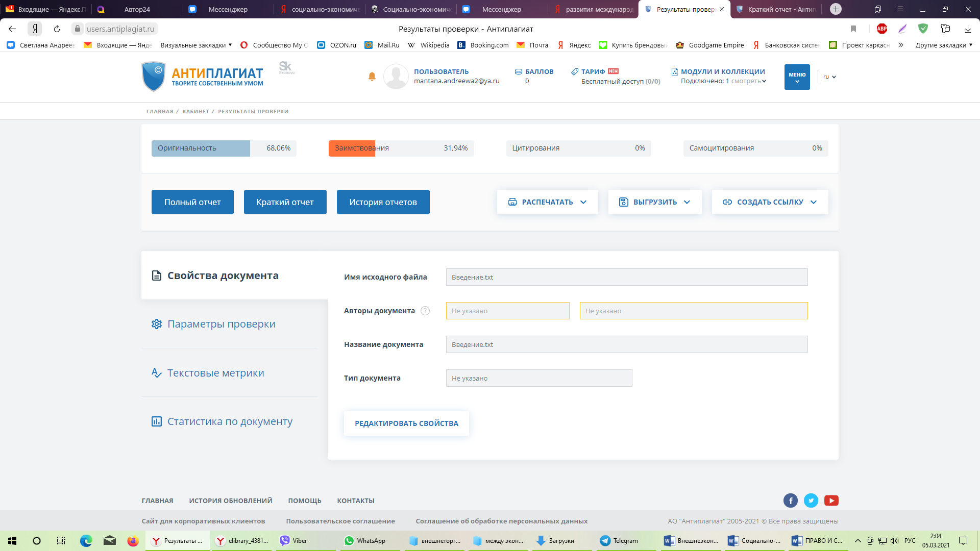
Task: Open Telegram from the taskbar
Action: pos(619,541)
